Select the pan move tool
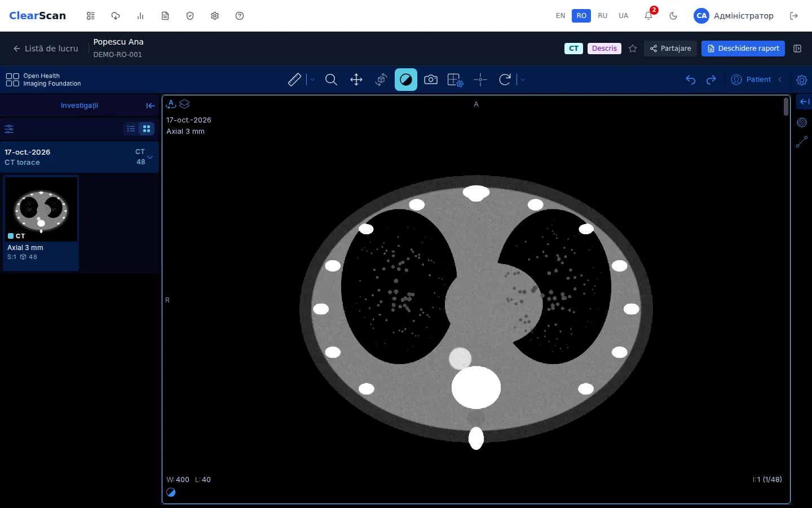The width and height of the screenshot is (812, 508). (356, 80)
